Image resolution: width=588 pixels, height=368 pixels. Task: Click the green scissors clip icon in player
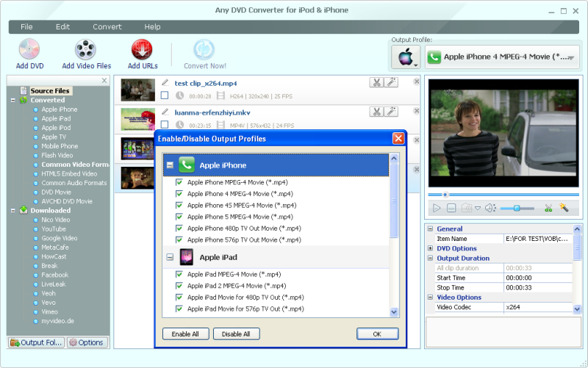(x=548, y=208)
